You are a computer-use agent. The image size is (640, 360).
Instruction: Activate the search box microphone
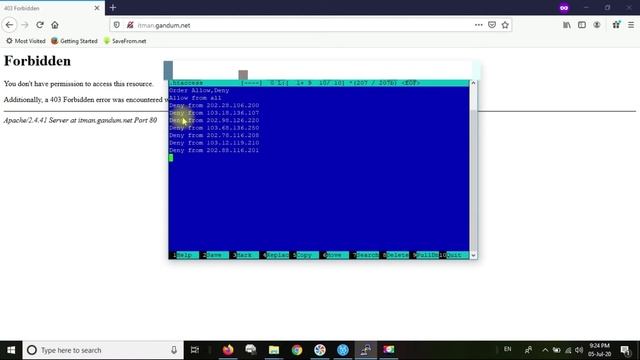(174, 350)
